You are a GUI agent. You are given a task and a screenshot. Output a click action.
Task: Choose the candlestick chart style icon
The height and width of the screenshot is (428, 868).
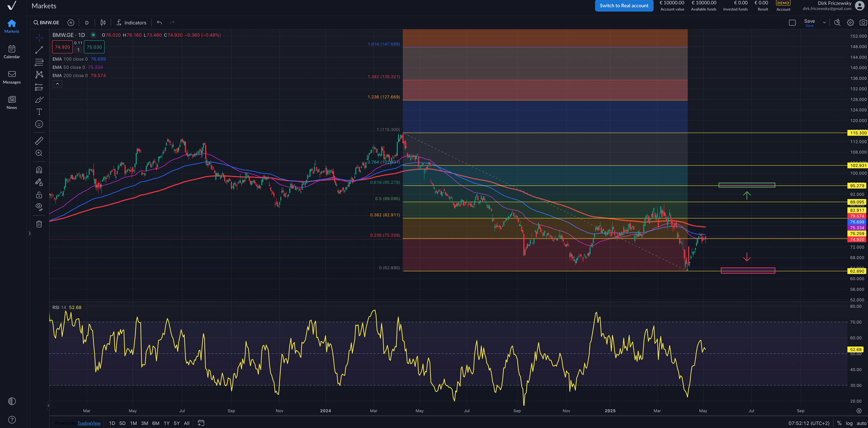(103, 22)
